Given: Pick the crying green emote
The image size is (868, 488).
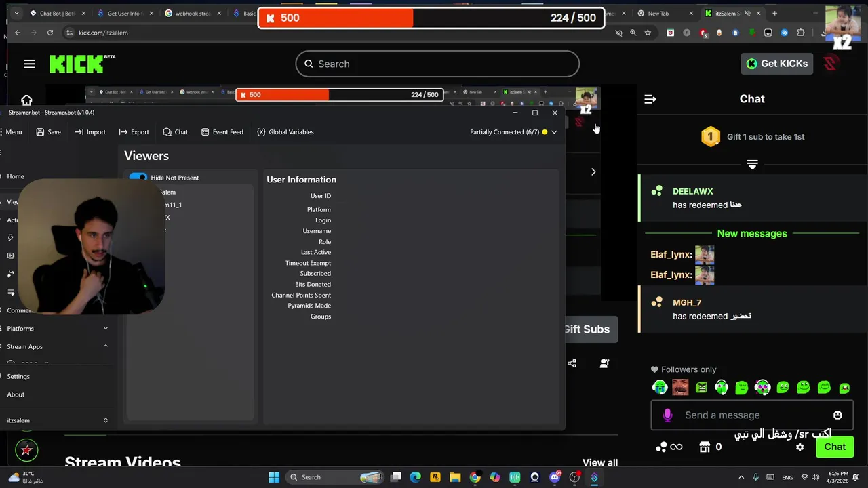Looking at the screenshot, I should (660, 387).
